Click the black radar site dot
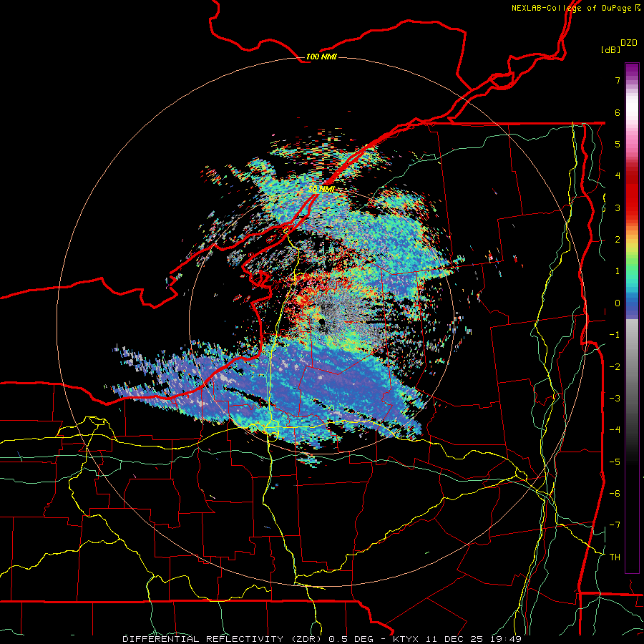 tap(322, 322)
